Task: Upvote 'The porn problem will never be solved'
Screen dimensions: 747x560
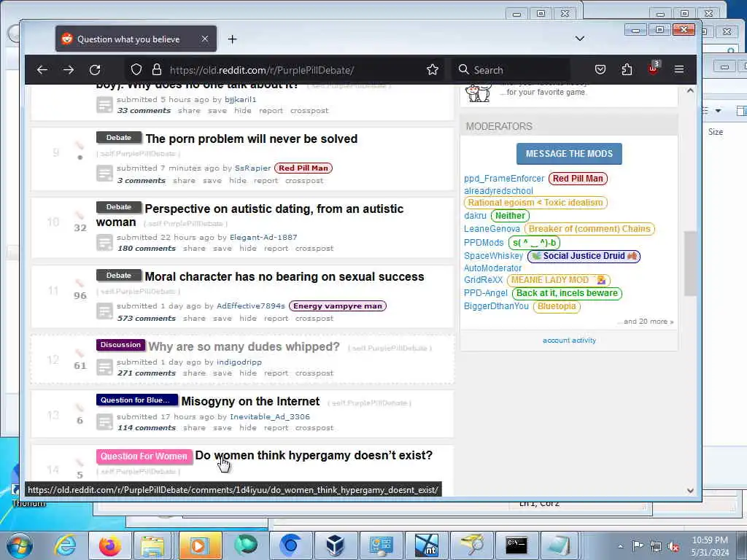Action: click(80, 146)
